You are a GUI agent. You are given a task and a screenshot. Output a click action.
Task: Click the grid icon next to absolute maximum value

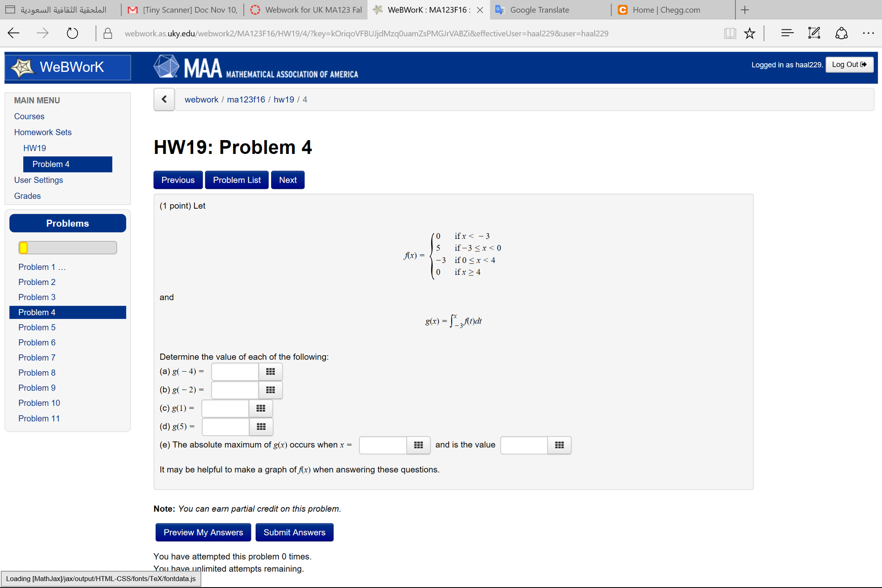(x=558, y=446)
